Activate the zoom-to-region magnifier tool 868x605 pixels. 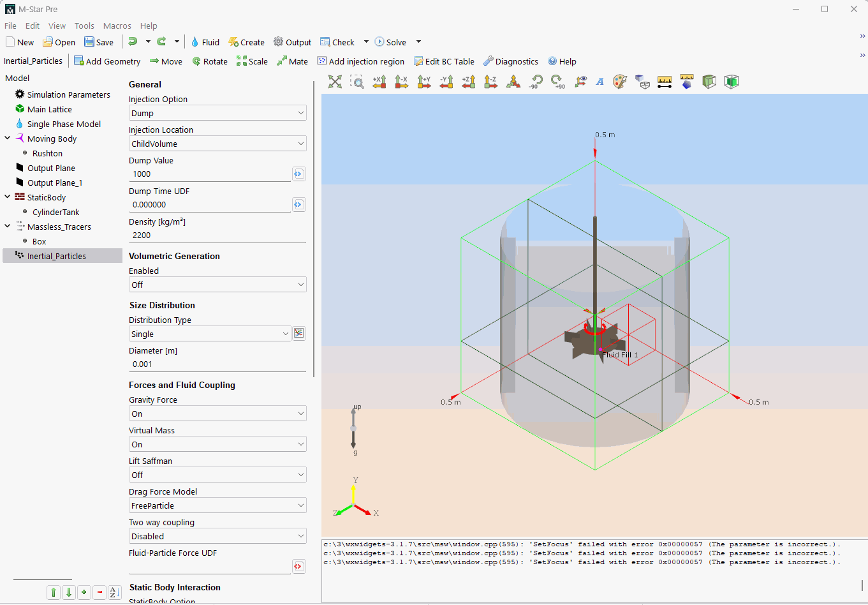(x=357, y=82)
